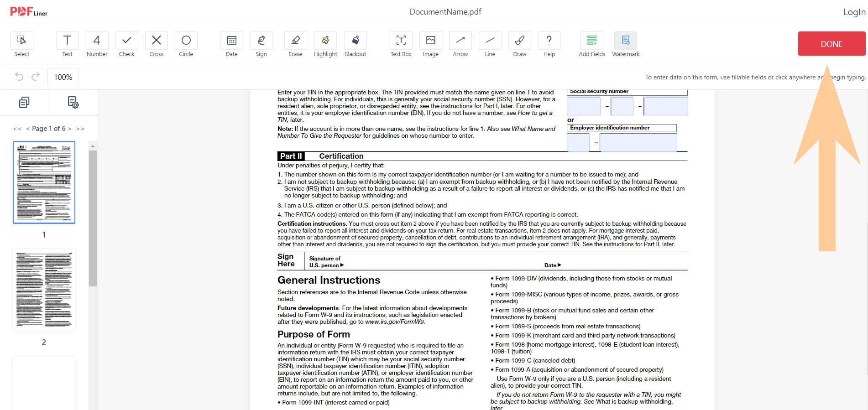This screenshot has width=868, height=410.
Task: Redo the last action
Action: click(36, 77)
